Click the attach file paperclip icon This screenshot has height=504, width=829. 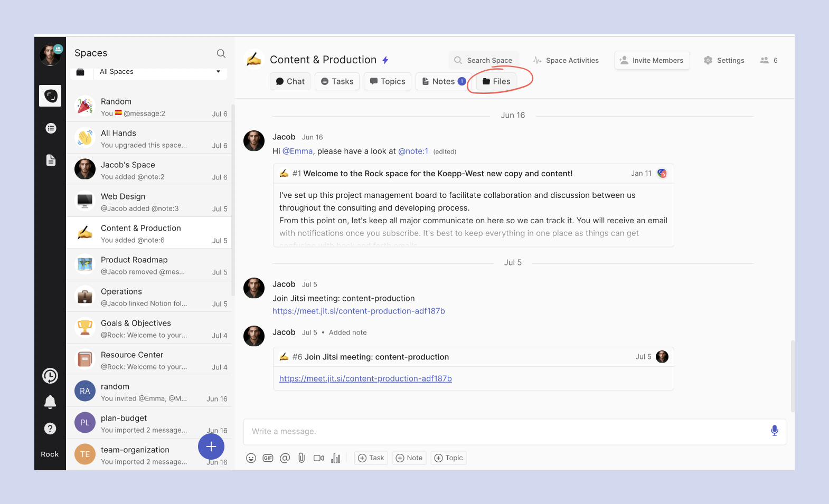coord(302,458)
